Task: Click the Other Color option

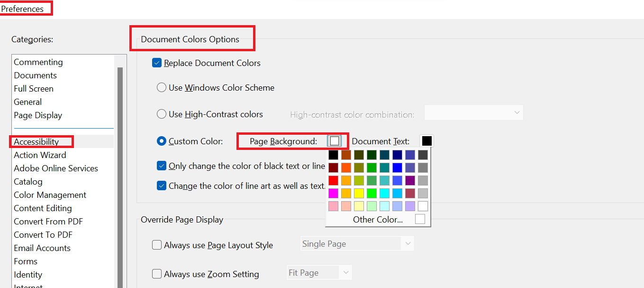Action: pos(378,219)
